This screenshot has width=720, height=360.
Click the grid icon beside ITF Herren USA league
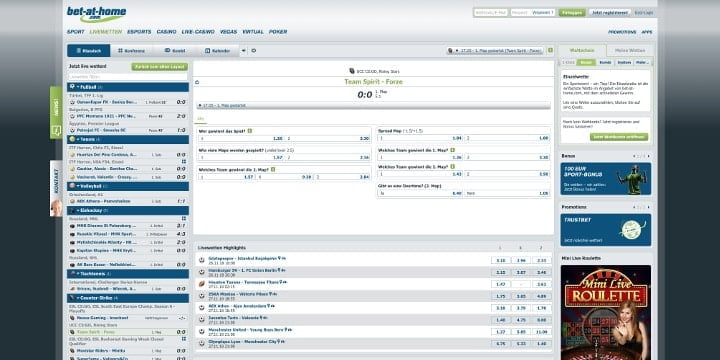pyautogui.click(x=184, y=162)
